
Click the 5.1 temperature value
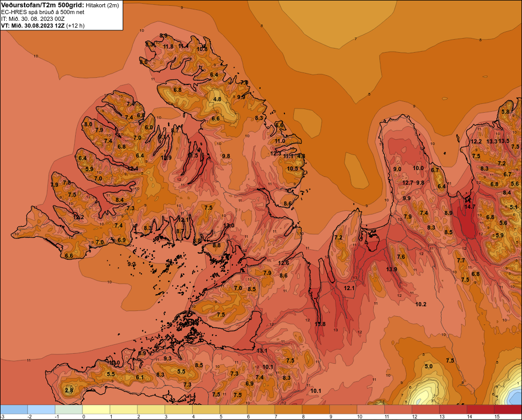[514, 207]
